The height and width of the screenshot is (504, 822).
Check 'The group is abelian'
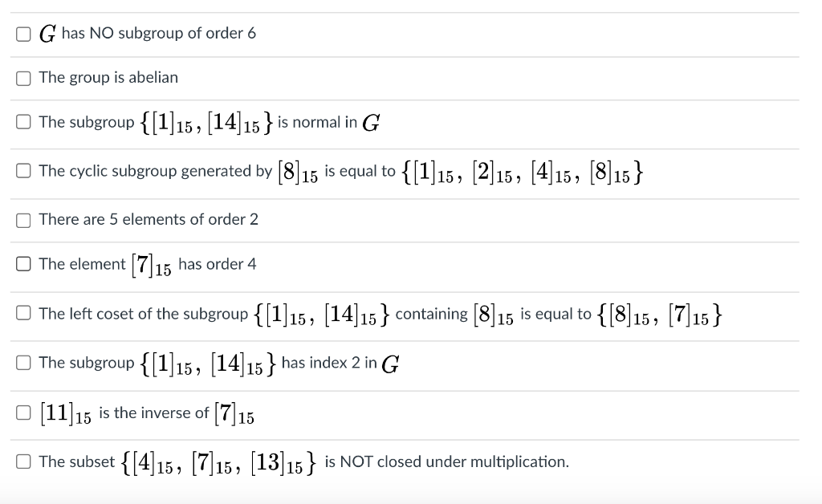[23, 78]
